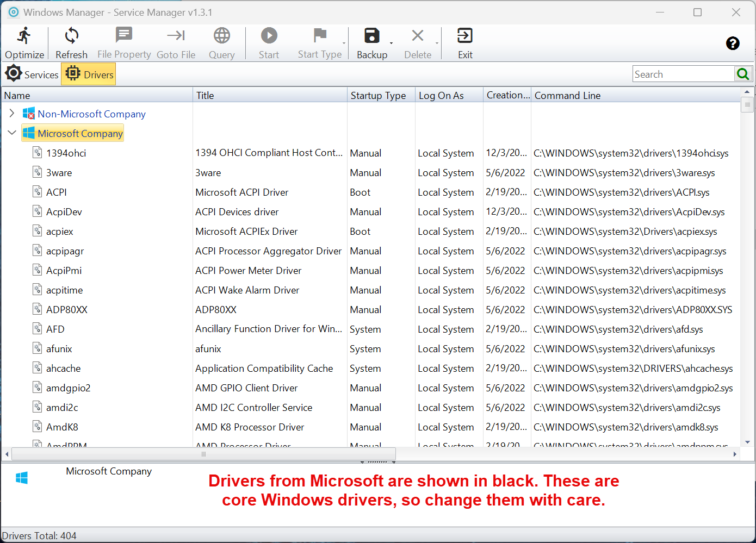756x543 pixels.
Task: Sort by the Log On As column header
Action: tap(449, 95)
